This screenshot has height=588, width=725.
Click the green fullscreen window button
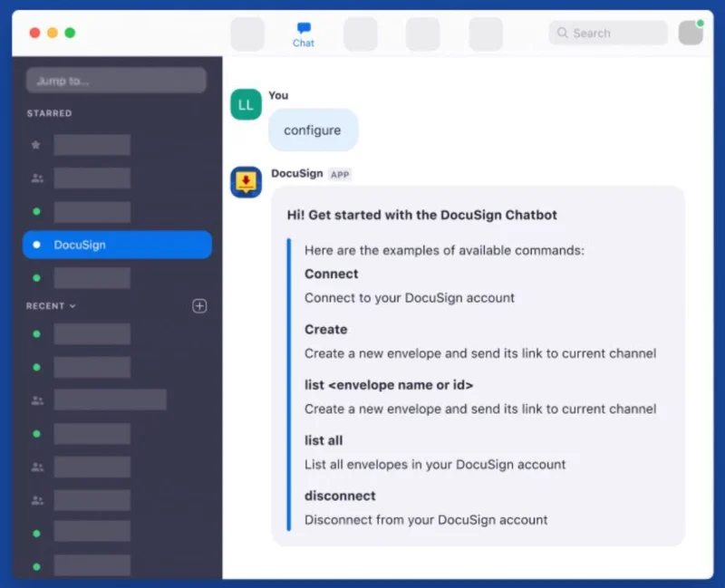(x=70, y=33)
